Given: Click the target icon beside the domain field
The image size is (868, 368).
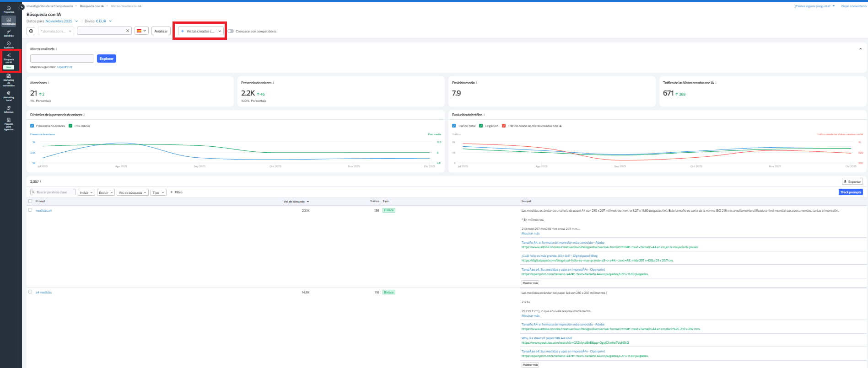Looking at the screenshot, I should click(31, 31).
